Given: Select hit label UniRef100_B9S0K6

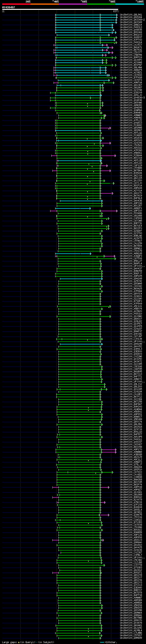Looking at the screenshot, I should [131, 32].
